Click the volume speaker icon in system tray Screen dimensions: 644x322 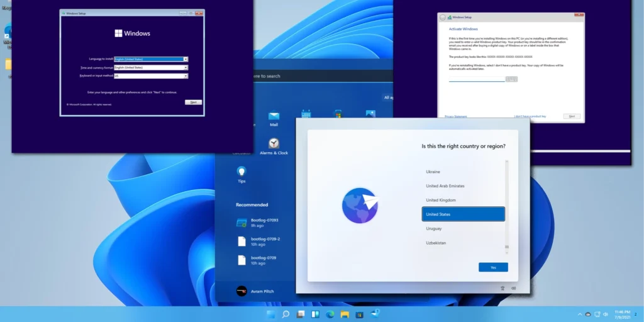(606, 314)
